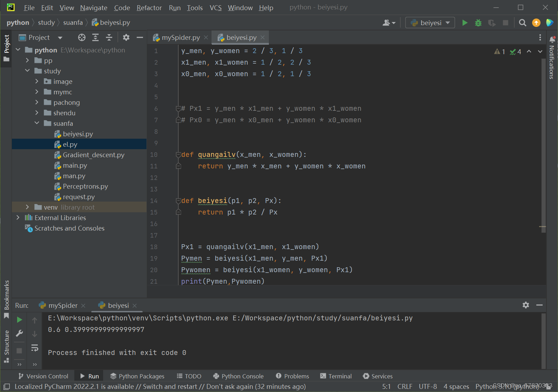
Task: Open the beiyesi run configuration dropdown
Action: [x=430, y=23]
